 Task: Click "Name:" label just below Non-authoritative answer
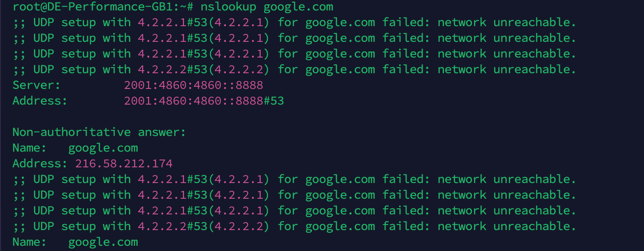point(30,148)
